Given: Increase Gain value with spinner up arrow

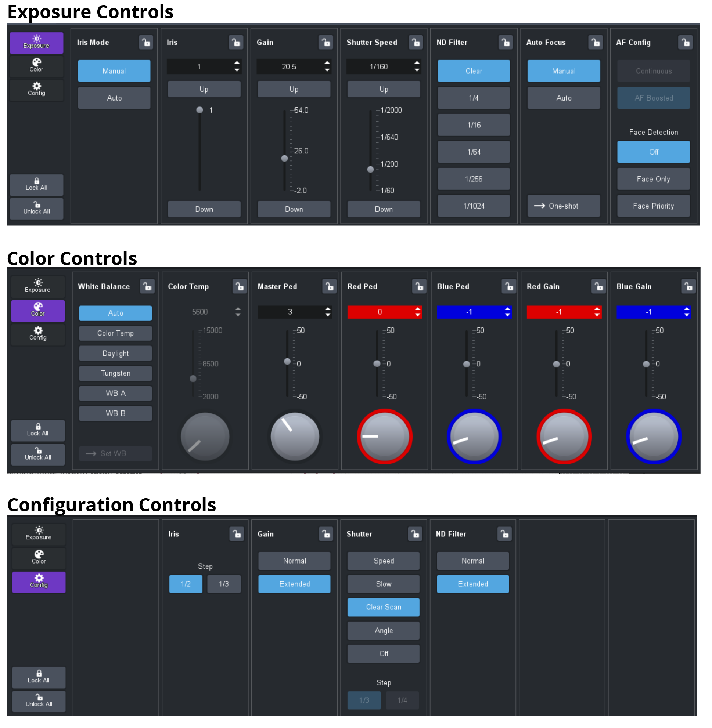Looking at the screenshot, I should [327, 63].
